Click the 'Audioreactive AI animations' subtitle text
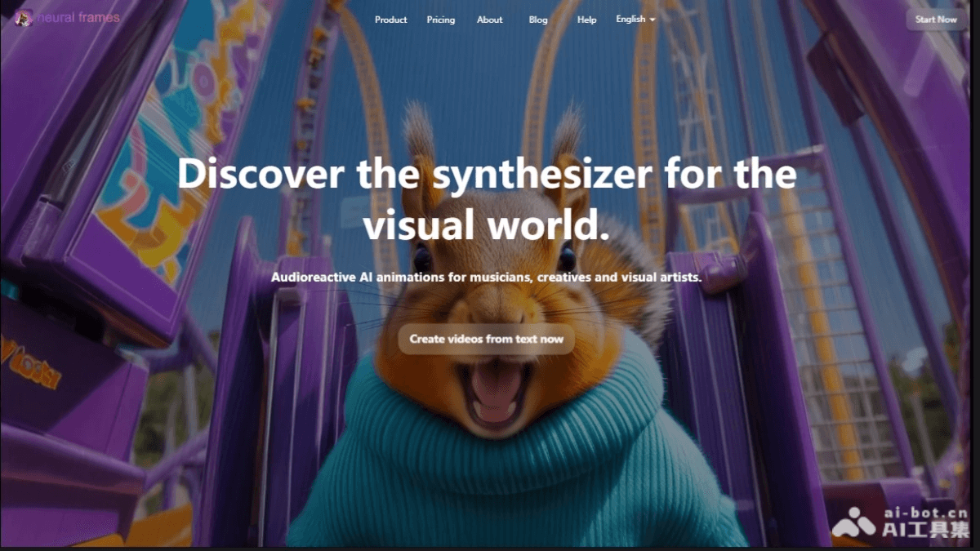This screenshot has height=551, width=980. coord(487,278)
